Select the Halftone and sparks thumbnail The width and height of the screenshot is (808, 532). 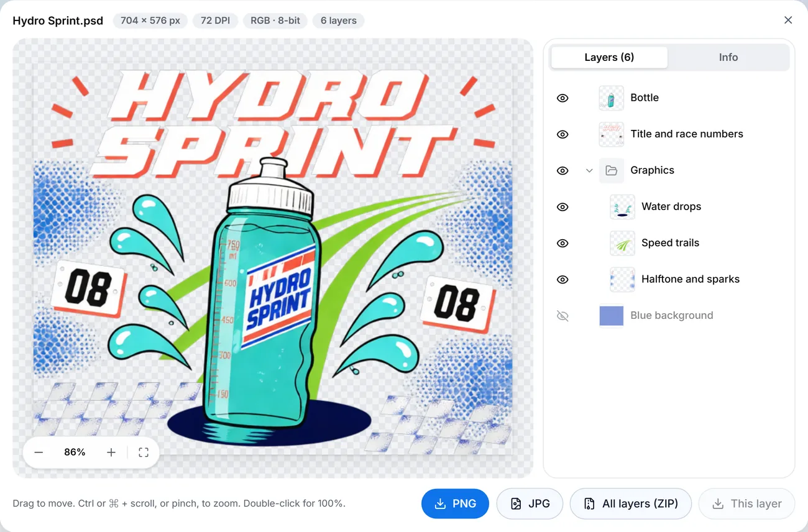pos(623,280)
